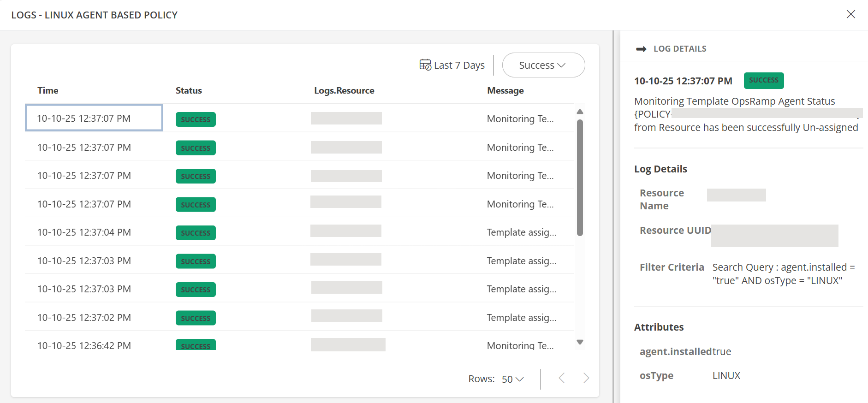Select the first 12:37:07 PM log row
The height and width of the screenshot is (403, 868).
94,119
